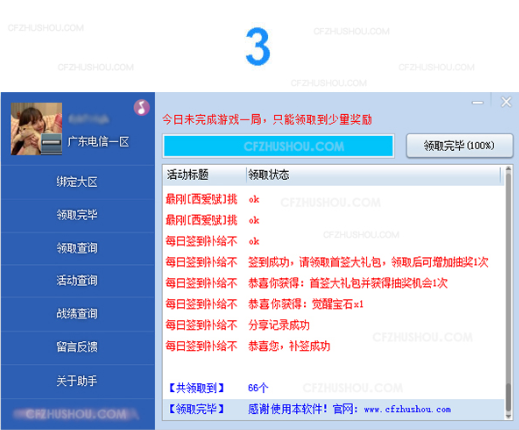Viewport: 519px width, 430px height.
Task: Click the user avatar photo
Action: 36,129
